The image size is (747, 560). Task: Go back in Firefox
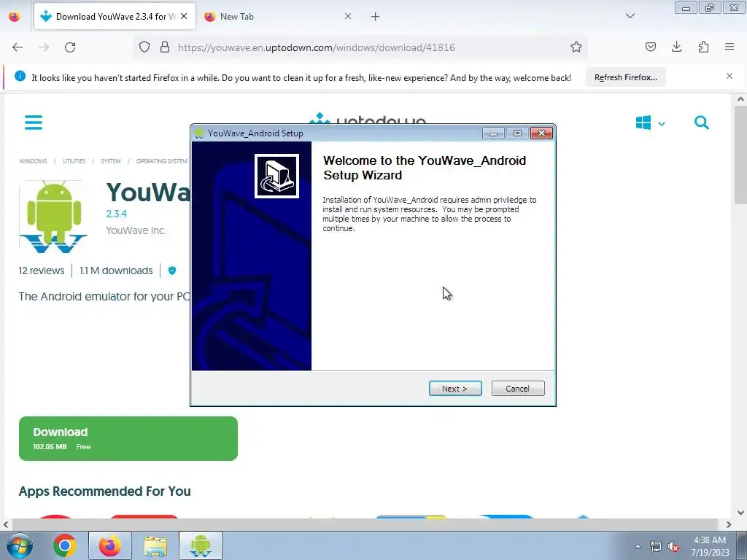click(18, 47)
